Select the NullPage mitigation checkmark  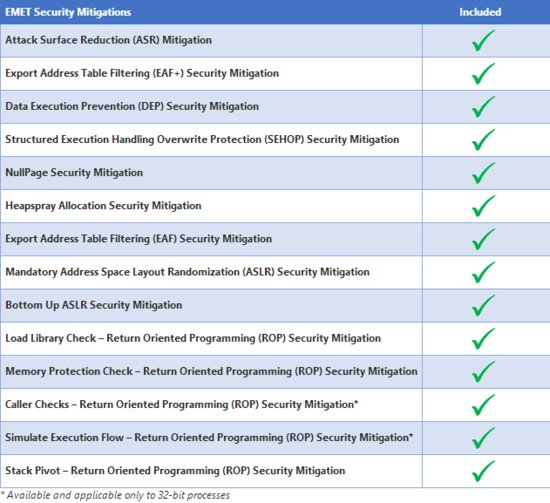coord(483,173)
